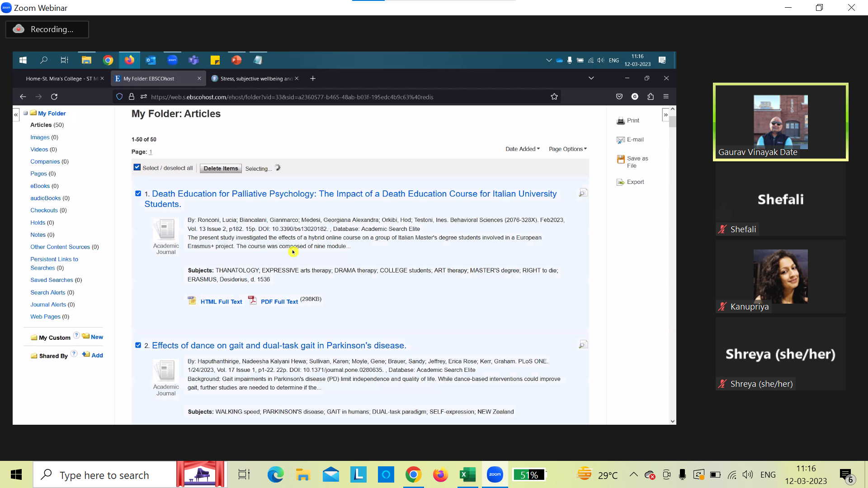Click the Zoom taskbar icon
Image resolution: width=868 pixels, height=488 pixels.
pyautogui.click(x=496, y=475)
